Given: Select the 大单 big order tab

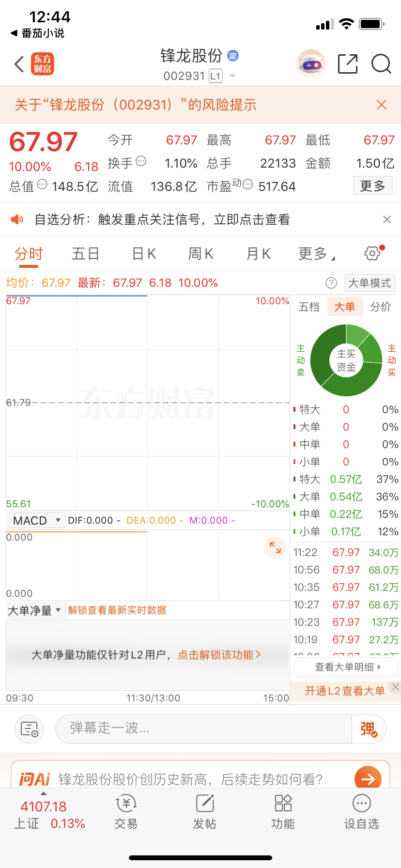Looking at the screenshot, I should tap(345, 307).
